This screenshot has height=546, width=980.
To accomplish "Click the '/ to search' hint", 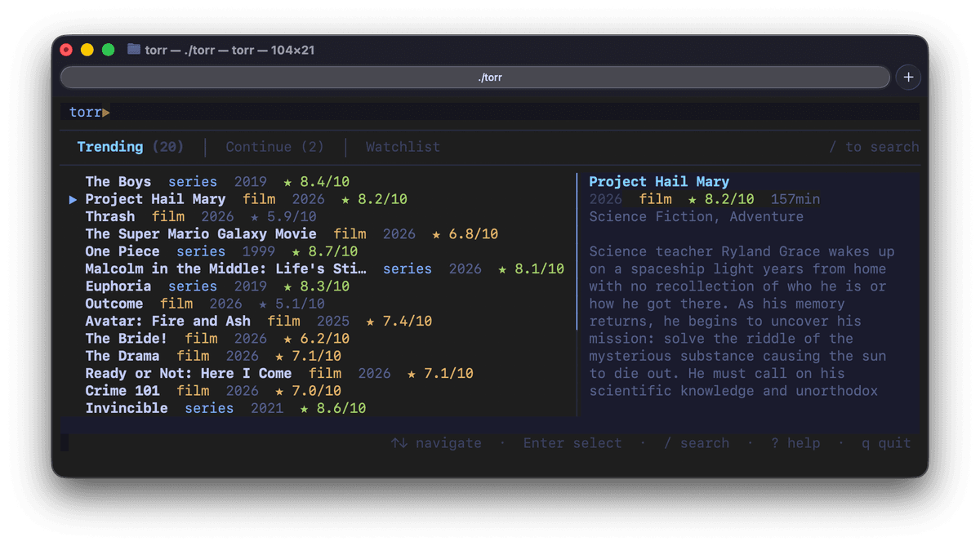I will (874, 147).
